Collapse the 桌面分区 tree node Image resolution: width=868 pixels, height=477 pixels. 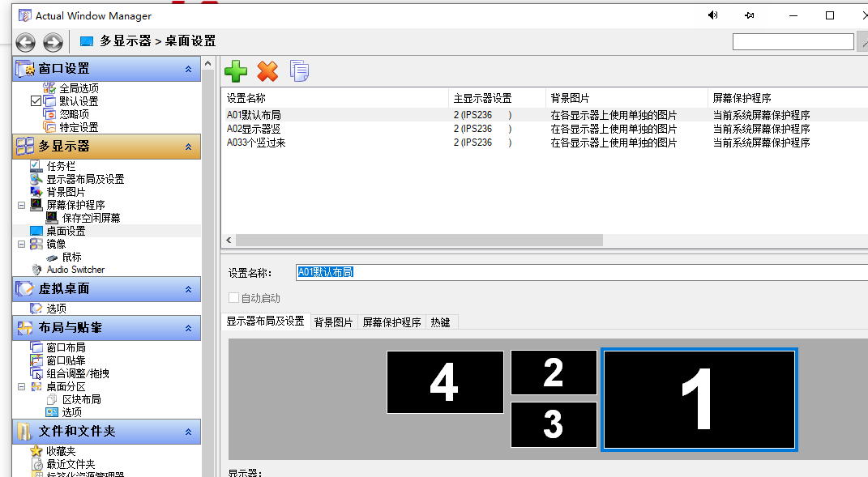[x=21, y=386]
